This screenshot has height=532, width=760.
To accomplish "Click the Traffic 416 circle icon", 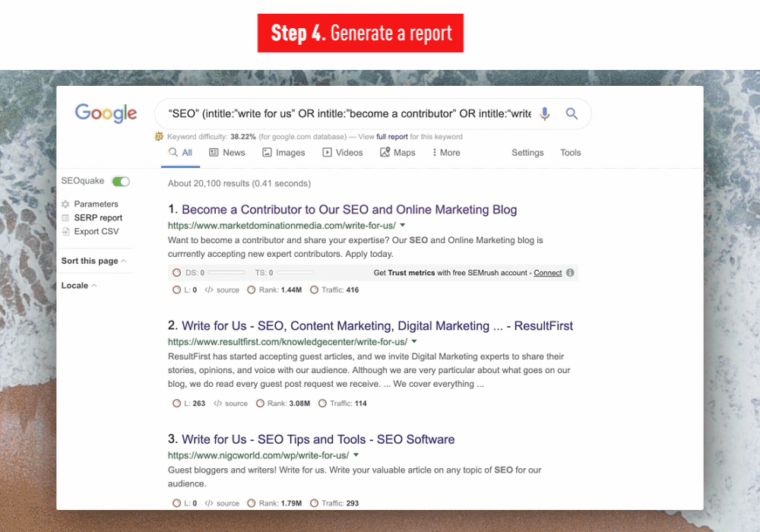I will point(314,290).
